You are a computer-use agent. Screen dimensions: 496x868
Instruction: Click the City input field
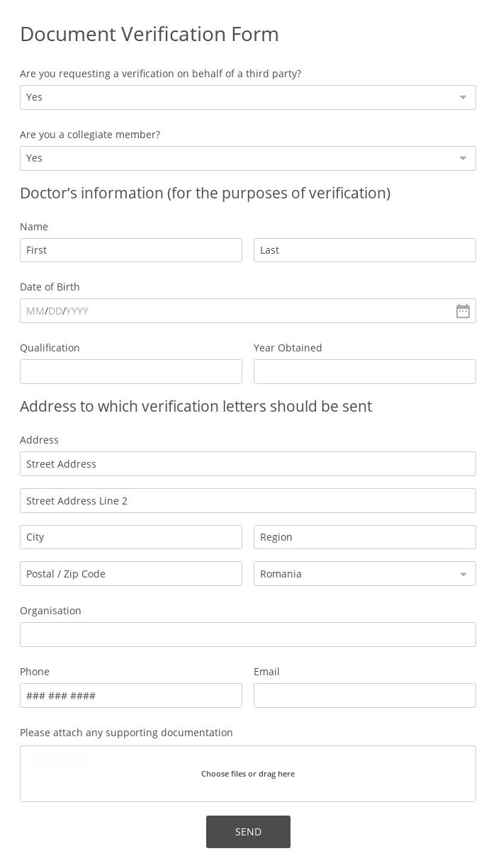[x=131, y=536]
